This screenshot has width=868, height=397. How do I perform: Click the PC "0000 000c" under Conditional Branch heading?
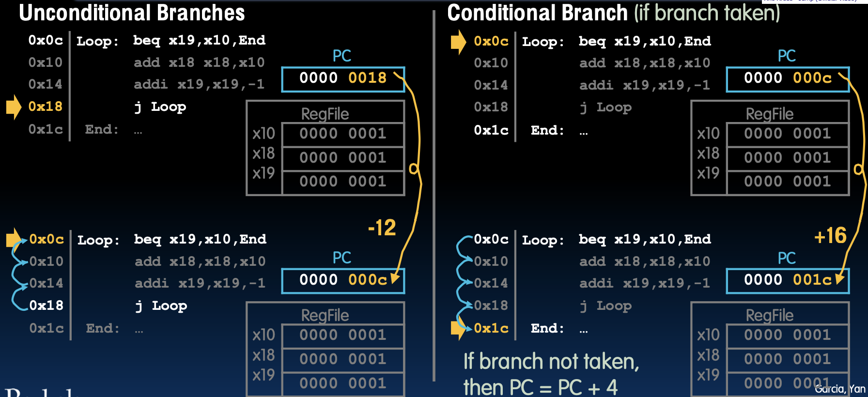[788, 78]
